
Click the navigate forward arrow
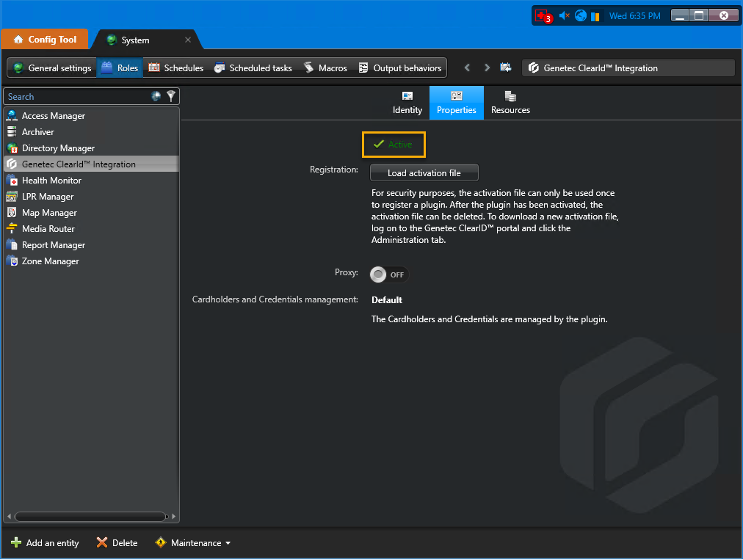pos(487,68)
